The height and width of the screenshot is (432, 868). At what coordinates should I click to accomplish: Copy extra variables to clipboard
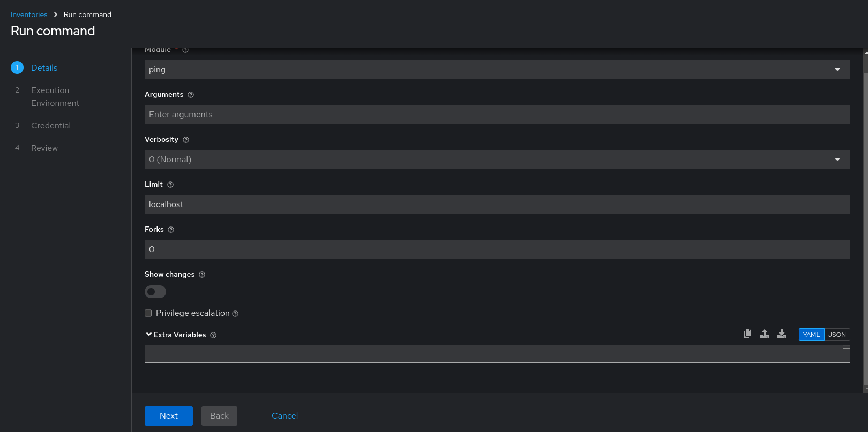point(747,334)
